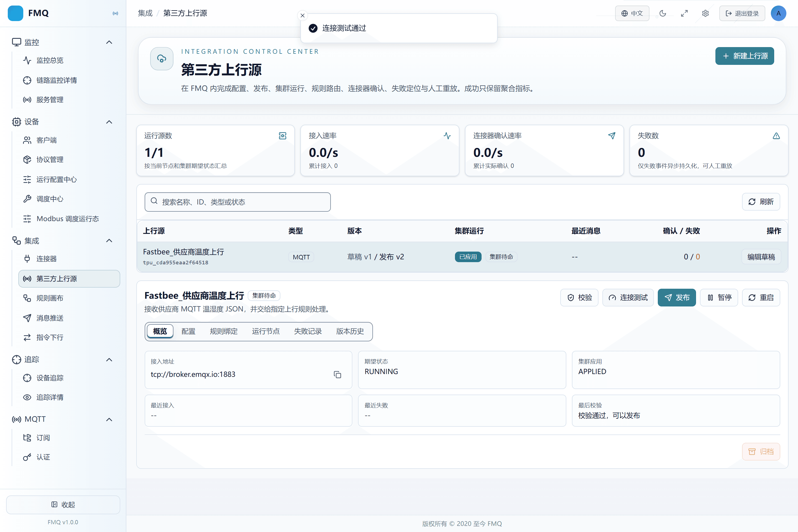Click the 发布 publish button
Screen dimensions: 798x532
point(677,298)
